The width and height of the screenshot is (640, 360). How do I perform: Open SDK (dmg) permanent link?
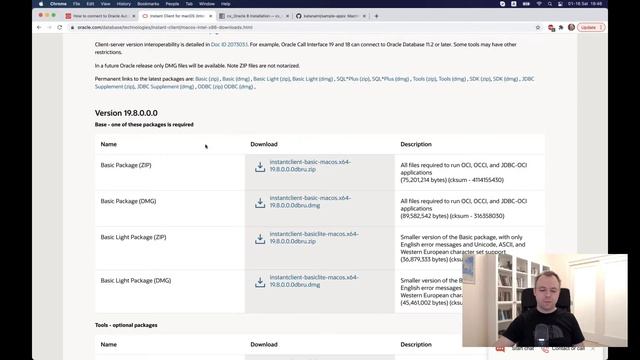(505, 79)
